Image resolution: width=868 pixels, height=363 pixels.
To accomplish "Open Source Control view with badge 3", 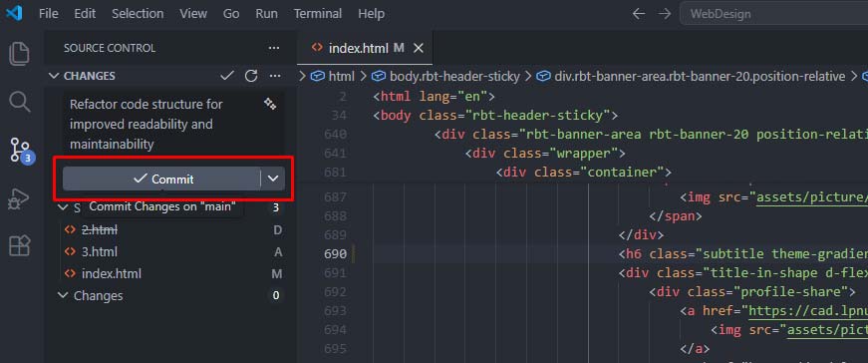I will click(x=21, y=151).
